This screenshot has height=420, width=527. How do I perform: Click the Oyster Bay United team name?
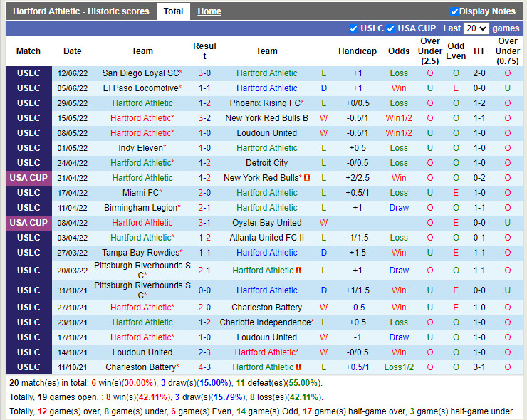pos(267,223)
